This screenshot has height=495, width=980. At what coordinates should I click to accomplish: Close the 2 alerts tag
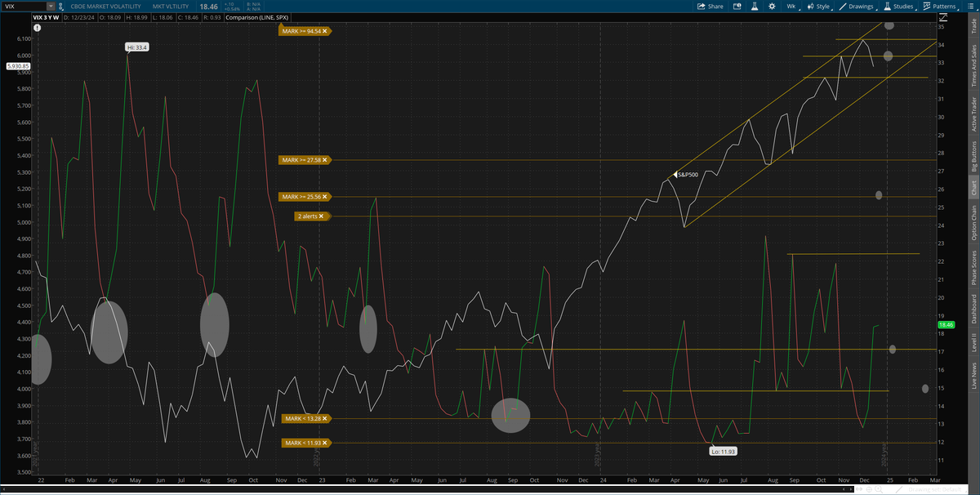coord(322,216)
